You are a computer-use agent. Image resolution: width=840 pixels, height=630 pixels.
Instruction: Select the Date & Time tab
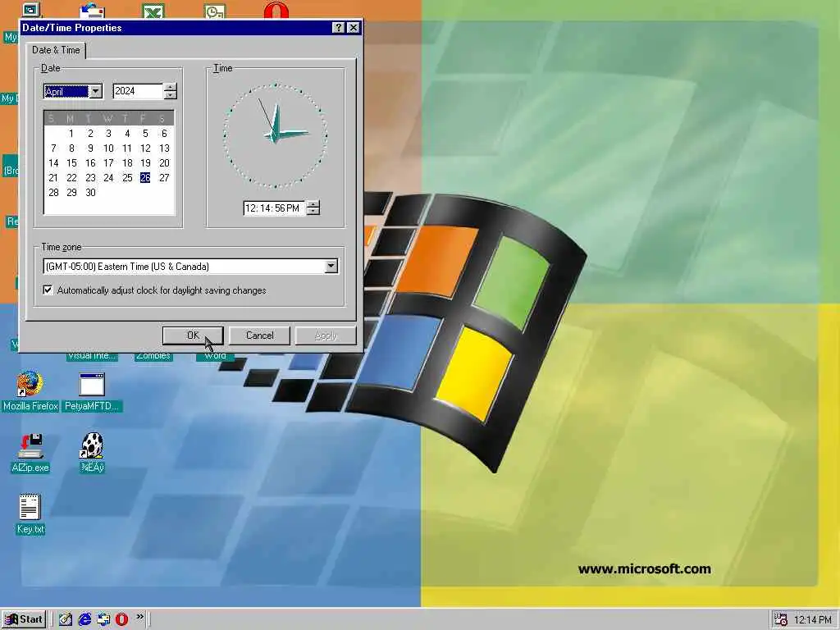[56, 50]
